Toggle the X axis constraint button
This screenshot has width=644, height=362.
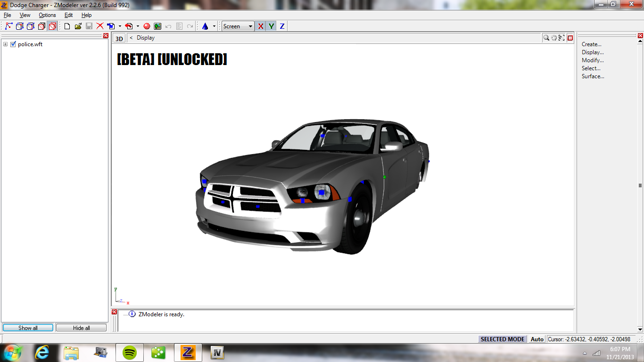[x=260, y=26]
